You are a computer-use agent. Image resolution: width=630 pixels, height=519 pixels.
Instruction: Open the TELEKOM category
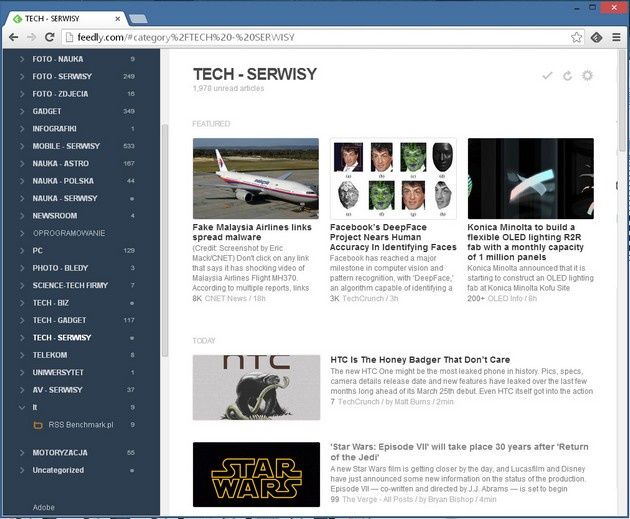[50, 355]
